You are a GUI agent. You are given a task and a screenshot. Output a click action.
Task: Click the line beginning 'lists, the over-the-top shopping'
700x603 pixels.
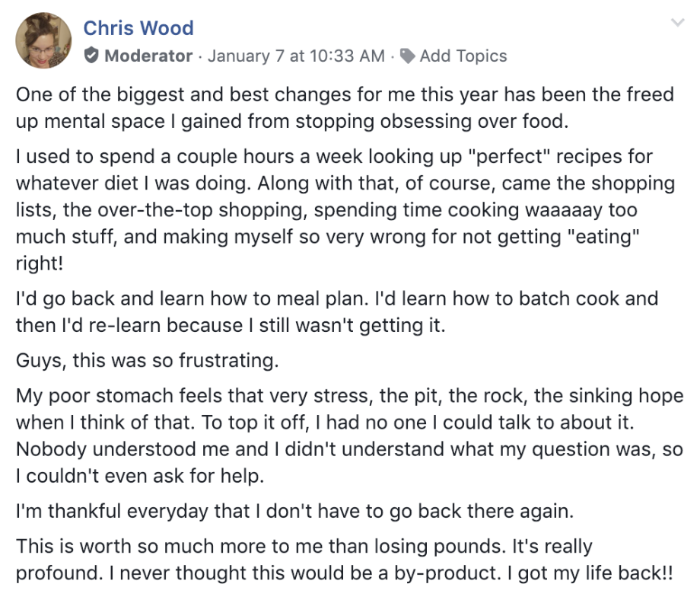click(x=326, y=210)
